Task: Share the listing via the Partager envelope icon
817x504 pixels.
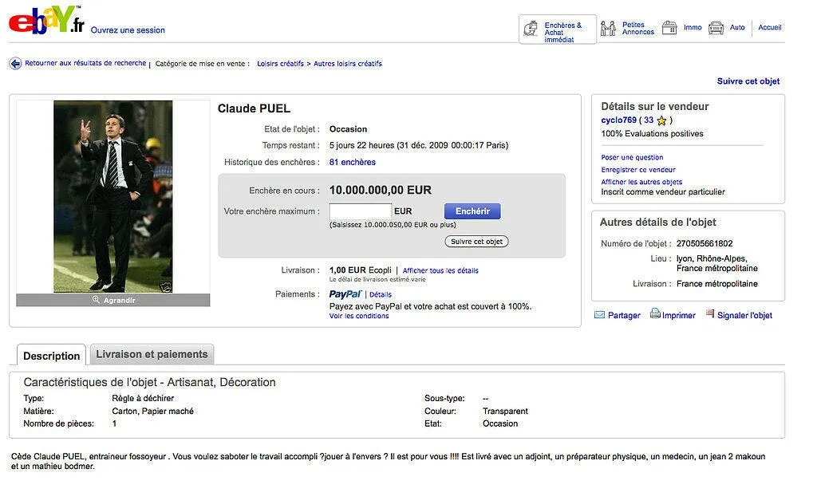Action: click(x=601, y=314)
